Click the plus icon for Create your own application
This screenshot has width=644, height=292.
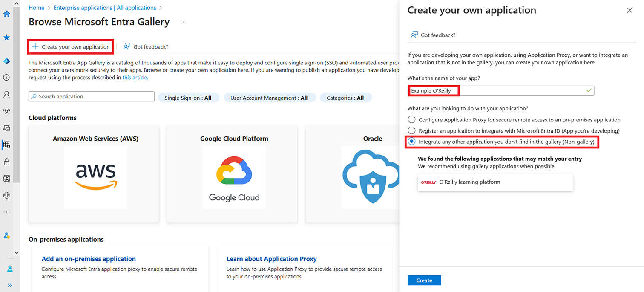coord(35,46)
